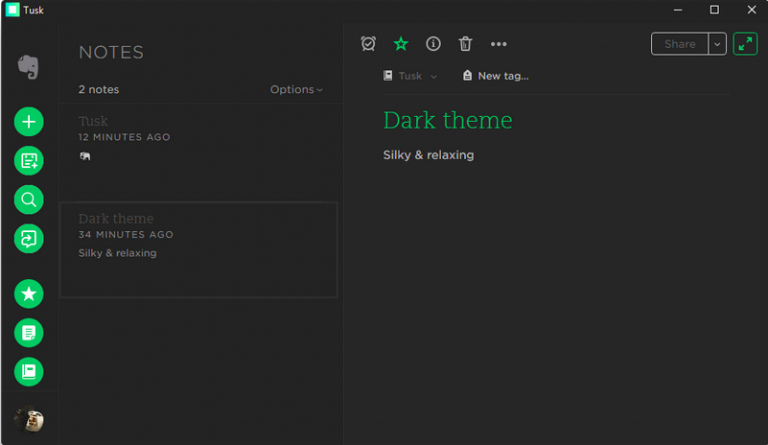Image resolution: width=768 pixels, height=445 pixels.
Task: Open the three-dot More actions menu
Action: 499,44
